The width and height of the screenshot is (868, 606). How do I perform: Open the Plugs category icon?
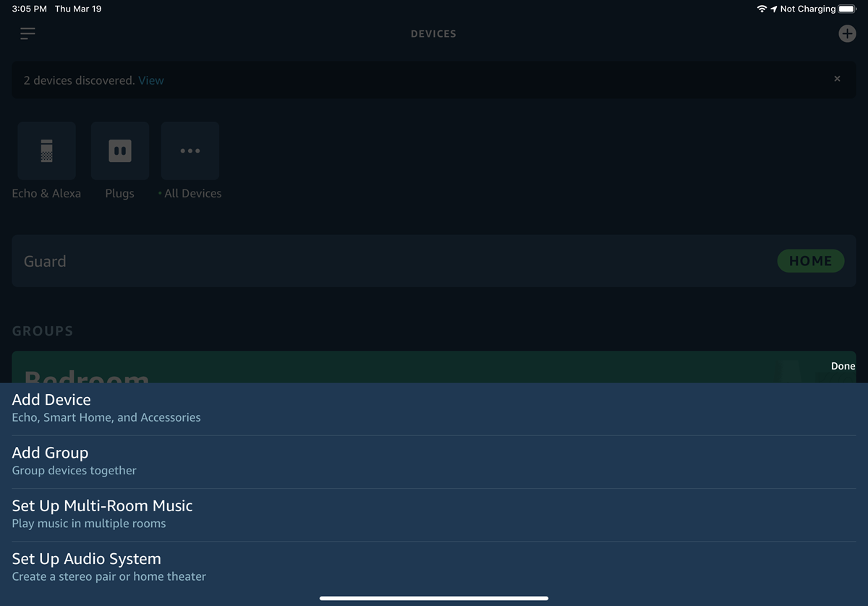tap(120, 150)
